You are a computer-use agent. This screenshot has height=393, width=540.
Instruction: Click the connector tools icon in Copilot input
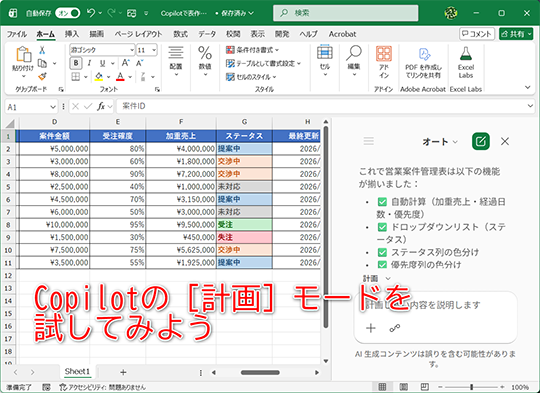(x=395, y=328)
